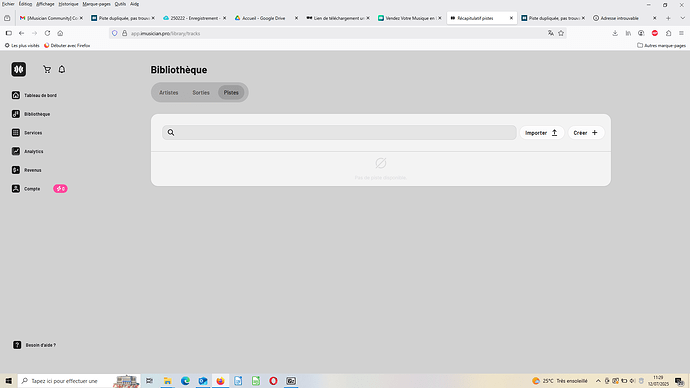The image size is (690, 388).
Task: Open notifications bell icon
Action: tap(62, 70)
